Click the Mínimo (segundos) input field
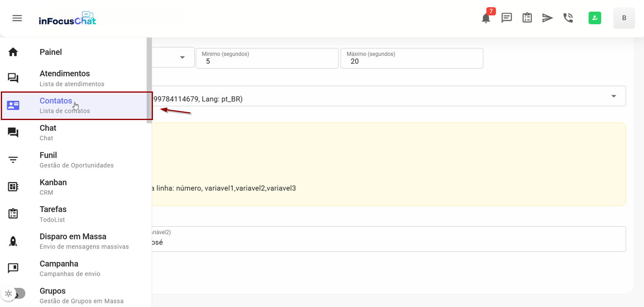This screenshot has width=644, height=307. click(267, 61)
